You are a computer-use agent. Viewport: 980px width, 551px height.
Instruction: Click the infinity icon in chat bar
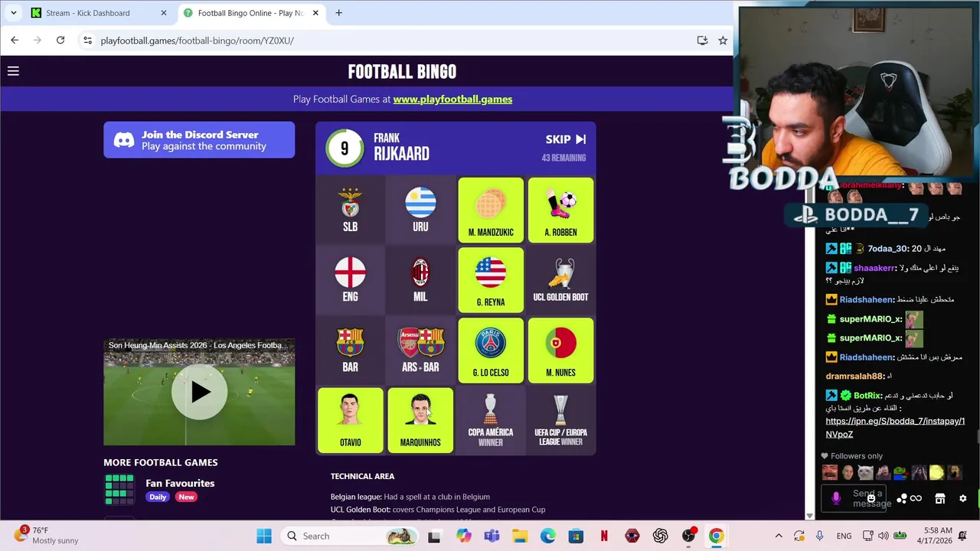(x=916, y=499)
